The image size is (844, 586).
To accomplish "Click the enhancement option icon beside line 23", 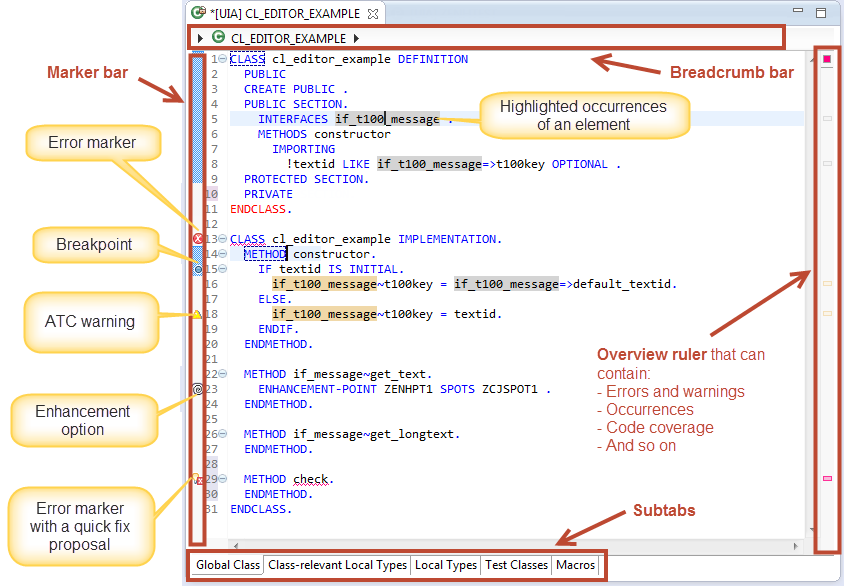I will [197, 389].
